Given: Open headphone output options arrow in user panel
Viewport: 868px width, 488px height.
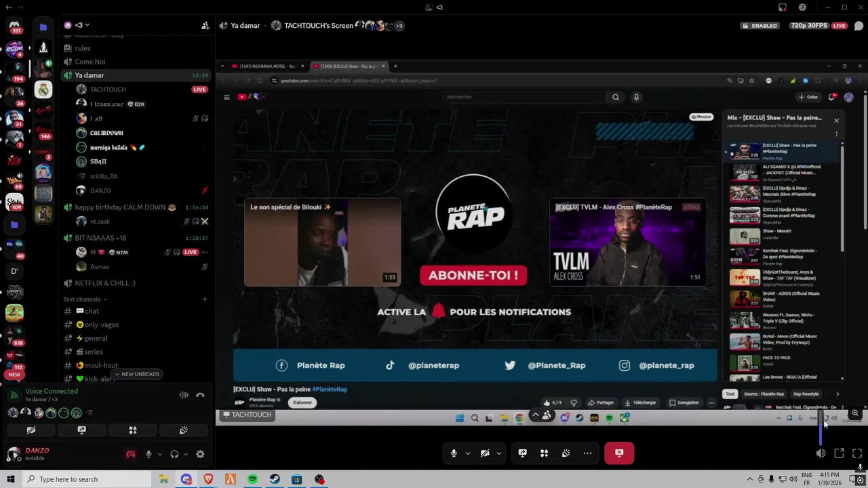Looking at the screenshot, I should click(x=186, y=454).
